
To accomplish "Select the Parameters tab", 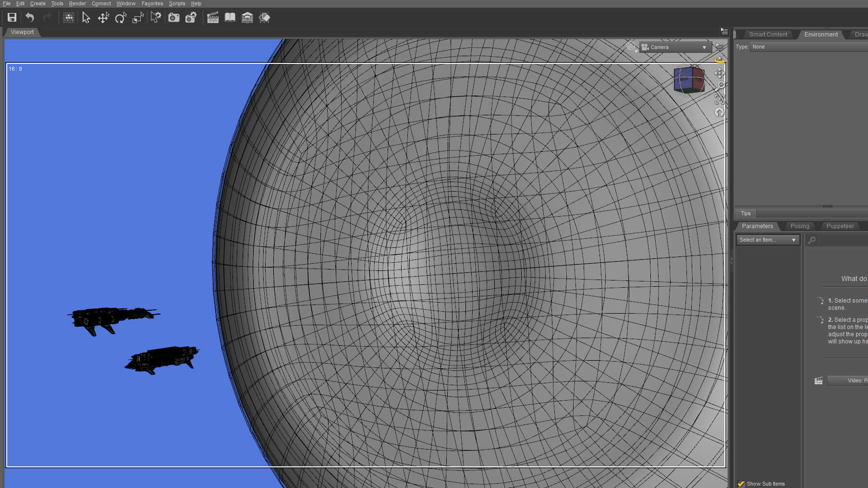I will pos(757,226).
